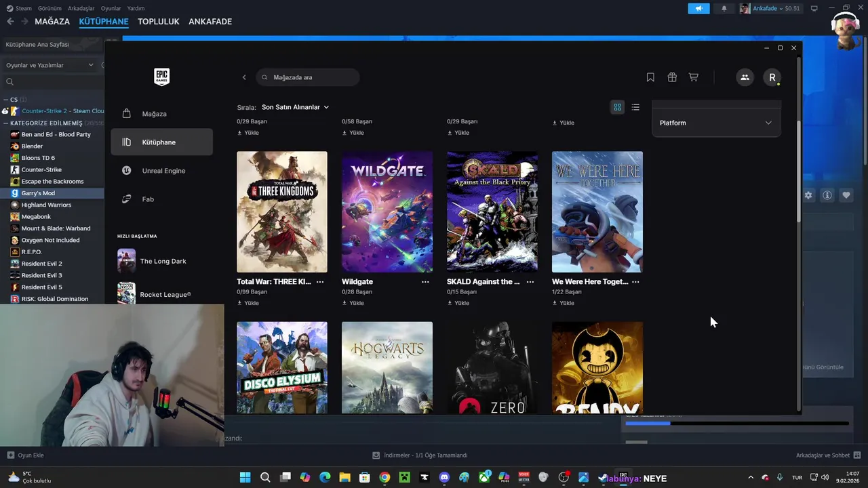Open options menu for Total War: THREE KINGDOMS

[320, 281]
